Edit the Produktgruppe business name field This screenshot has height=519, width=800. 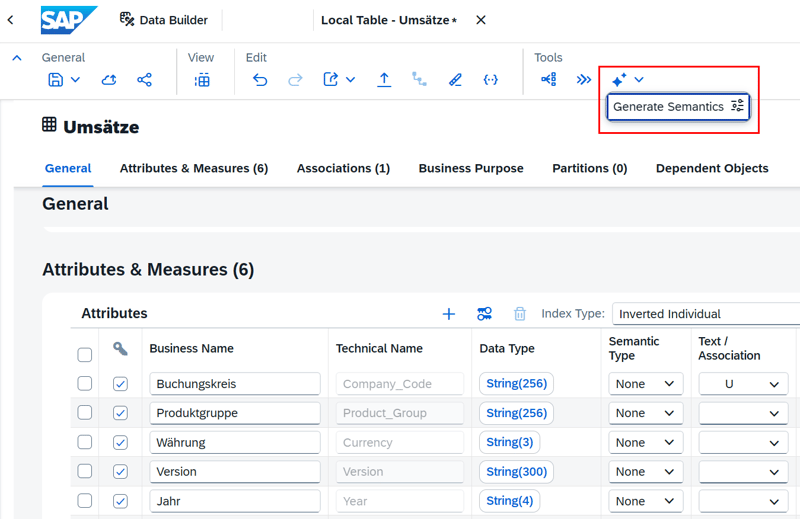coord(235,413)
